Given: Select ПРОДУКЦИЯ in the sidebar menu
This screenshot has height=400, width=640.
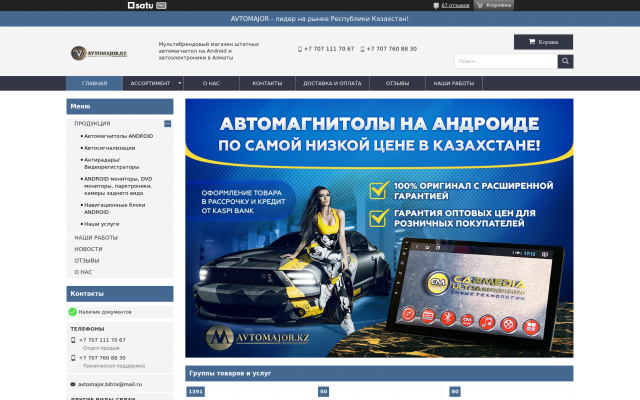Looking at the screenshot, I should [92, 124].
